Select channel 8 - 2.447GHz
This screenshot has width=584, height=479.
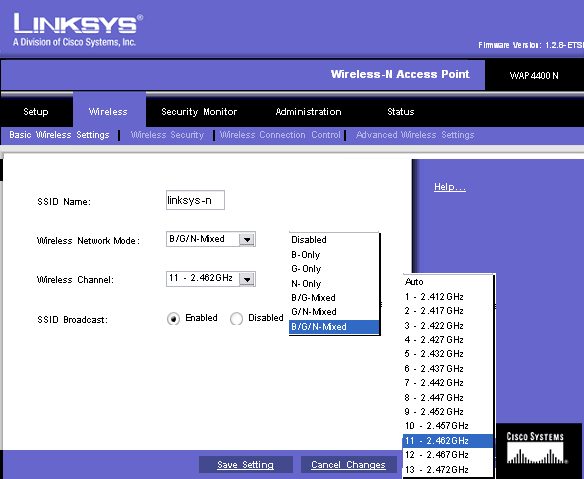pyautogui.click(x=448, y=397)
